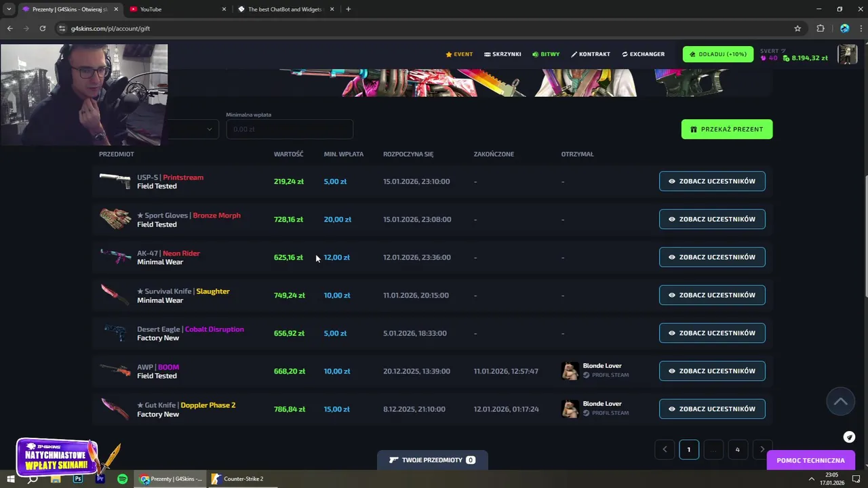Screen dimensions: 868x488
Task: Open POMOC TECHNICZNA support chat
Action: (810, 460)
